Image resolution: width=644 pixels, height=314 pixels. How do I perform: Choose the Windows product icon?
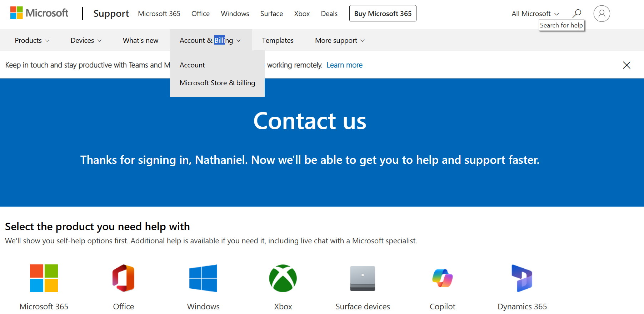tap(203, 278)
